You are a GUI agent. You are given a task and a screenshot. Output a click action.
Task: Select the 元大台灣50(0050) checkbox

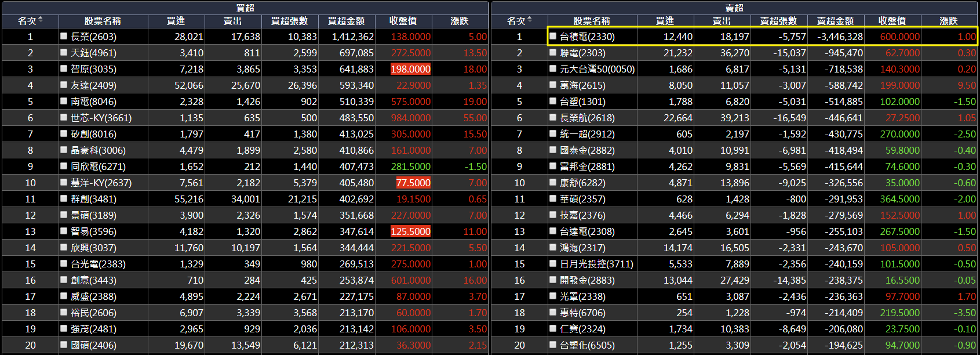(553, 68)
